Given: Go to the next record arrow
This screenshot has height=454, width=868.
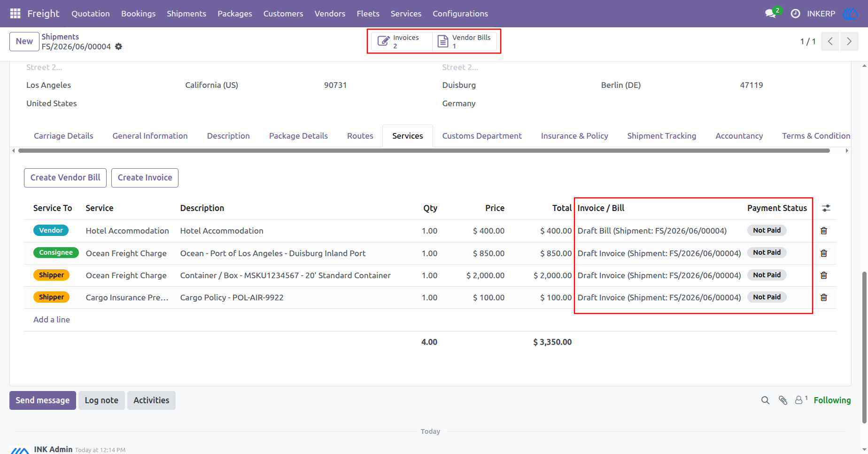Looking at the screenshot, I should coord(849,41).
